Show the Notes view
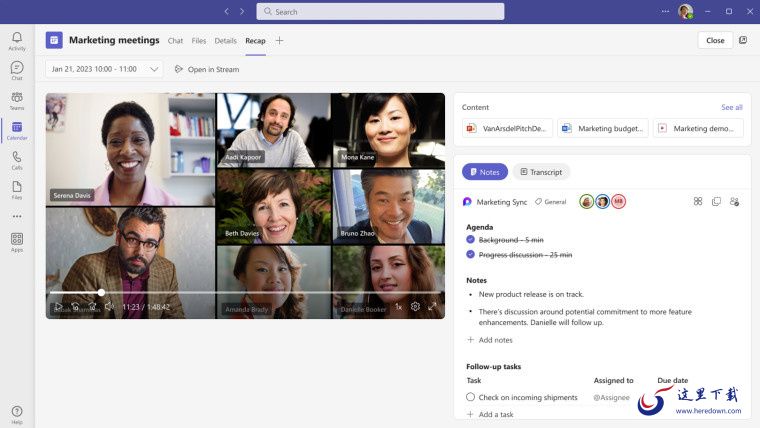The height and width of the screenshot is (428, 760). pyautogui.click(x=485, y=172)
